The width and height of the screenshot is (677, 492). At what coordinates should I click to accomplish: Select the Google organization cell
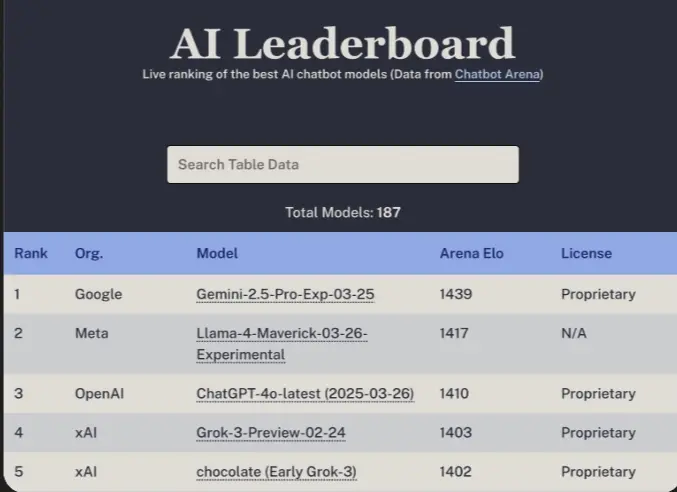pos(98,294)
